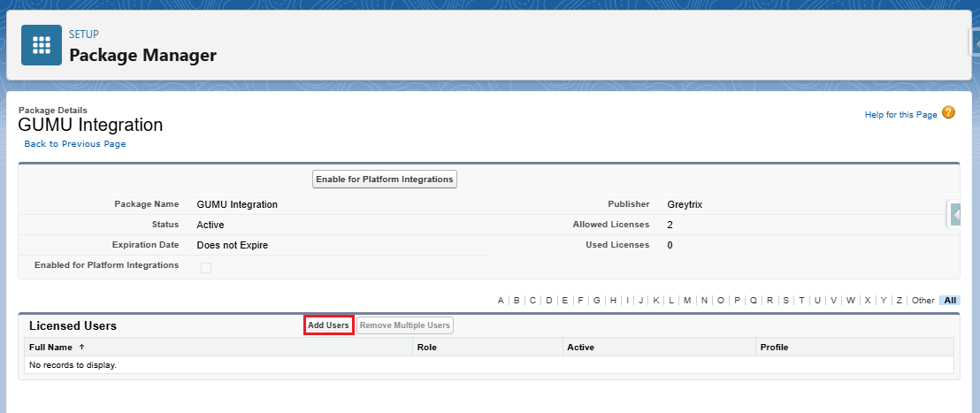Filter users by letter E
The height and width of the screenshot is (413, 980).
click(565, 301)
